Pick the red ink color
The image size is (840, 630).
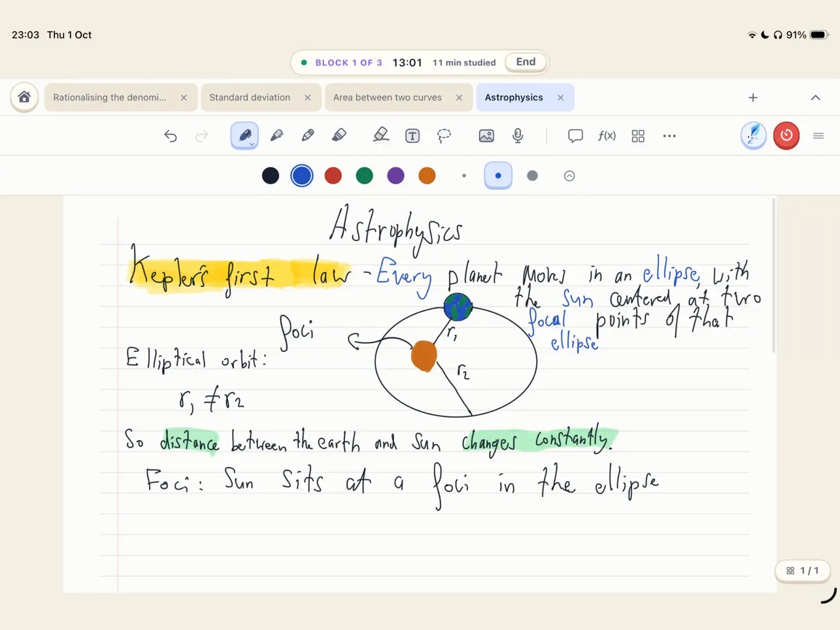333,176
